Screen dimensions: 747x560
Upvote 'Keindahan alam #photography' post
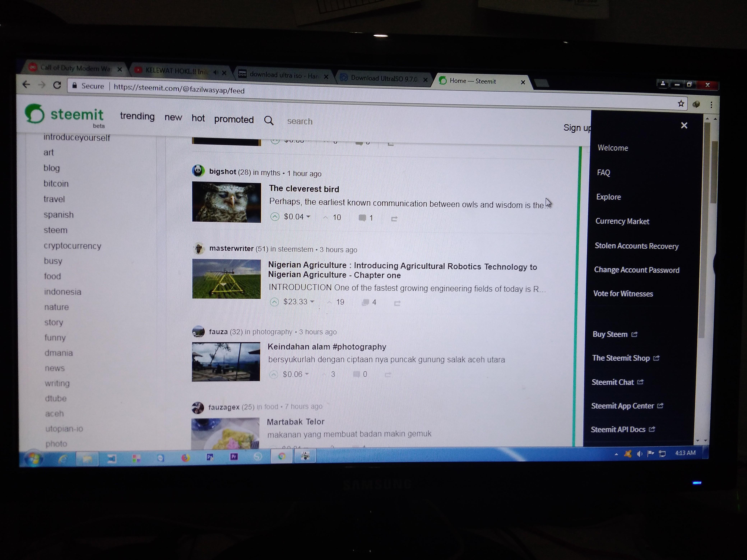pyautogui.click(x=273, y=374)
